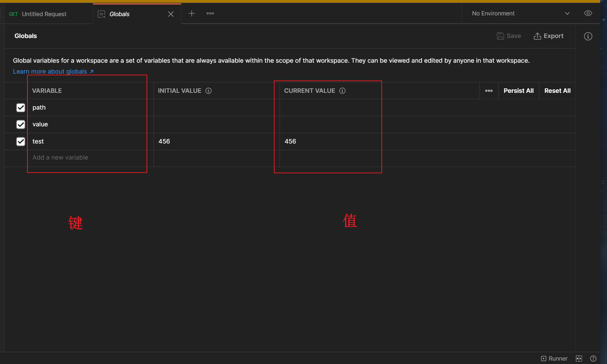This screenshot has width=607, height=364.
Task: Open help icon in status bar
Action: pos(593,359)
